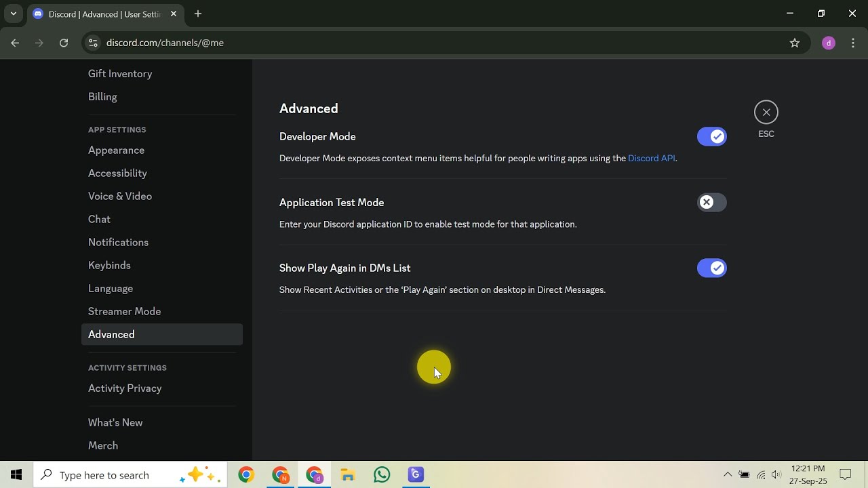Close settings with the ESC circle button

pos(766,112)
